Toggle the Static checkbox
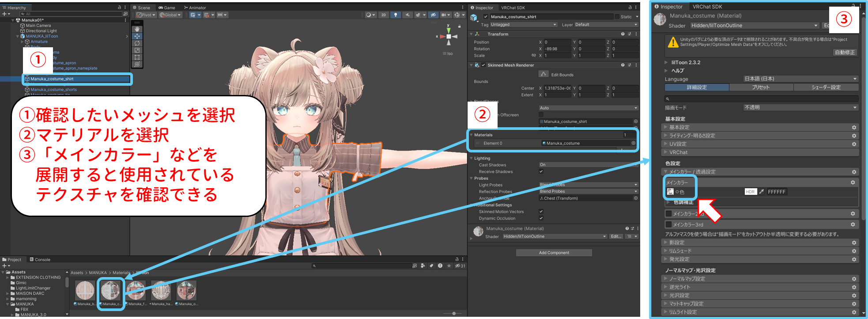 pos(617,17)
